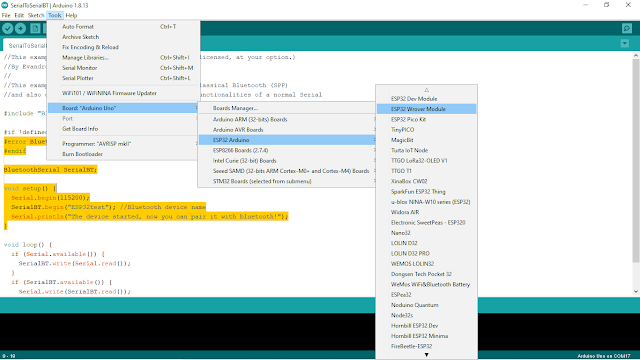Expand ESP8266 Boards (2.7.4) submenu

pyautogui.click(x=287, y=150)
